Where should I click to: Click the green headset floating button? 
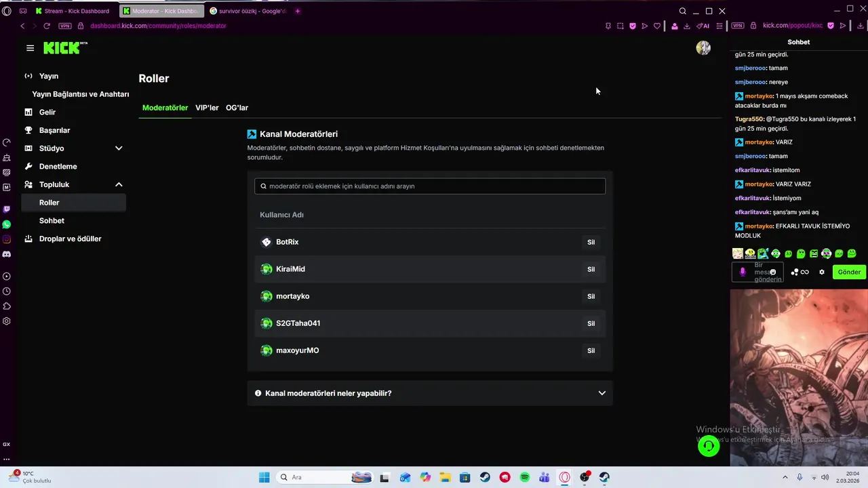tap(709, 446)
